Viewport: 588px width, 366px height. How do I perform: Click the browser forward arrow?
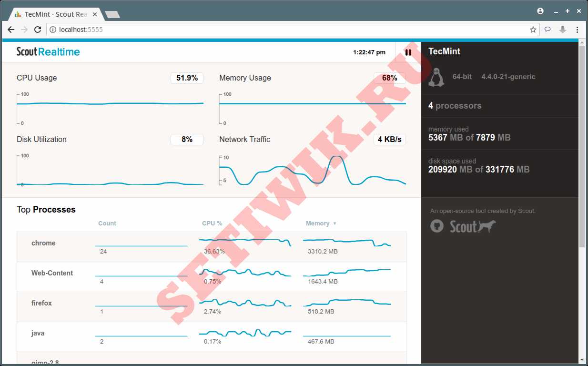click(24, 30)
